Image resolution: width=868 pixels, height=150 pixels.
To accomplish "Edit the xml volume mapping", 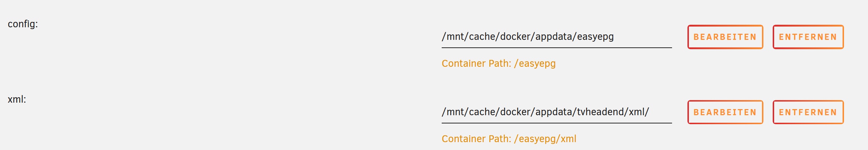I will click(x=725, y=112).
